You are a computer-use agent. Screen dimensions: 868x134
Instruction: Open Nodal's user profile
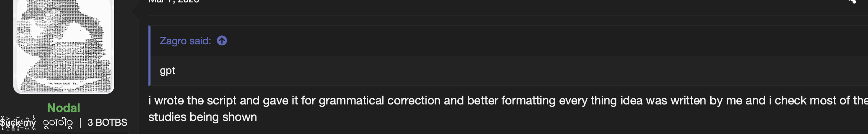(x=63, y=108)
